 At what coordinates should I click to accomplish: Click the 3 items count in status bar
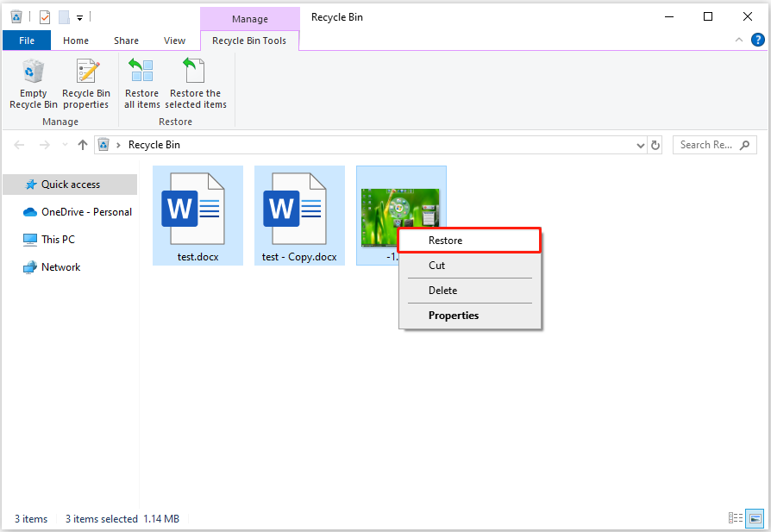(x=31, y=519)
